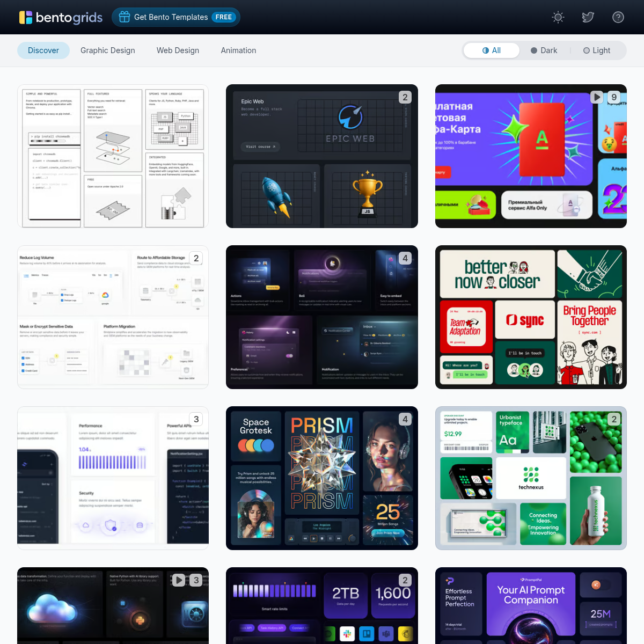This screenshot has width=644, height=644.
Task: Switch to the Discover tab
Action: point(43,50)
